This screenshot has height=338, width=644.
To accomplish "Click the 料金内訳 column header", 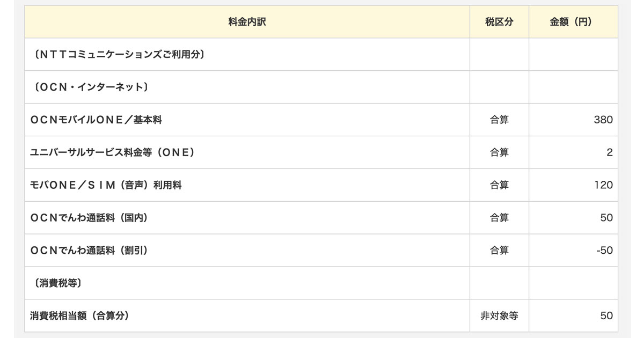I will [247, 22].
